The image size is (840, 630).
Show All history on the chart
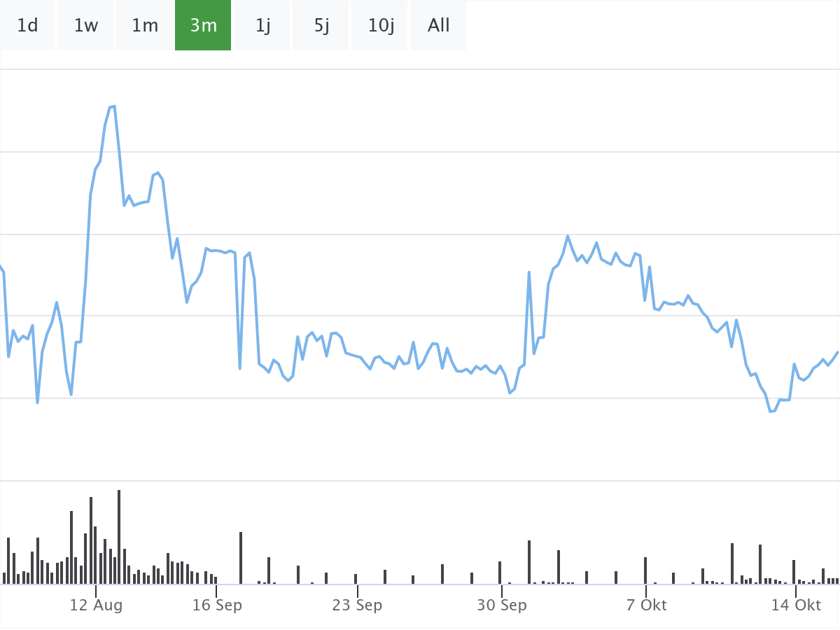click(x=439, y=26)
